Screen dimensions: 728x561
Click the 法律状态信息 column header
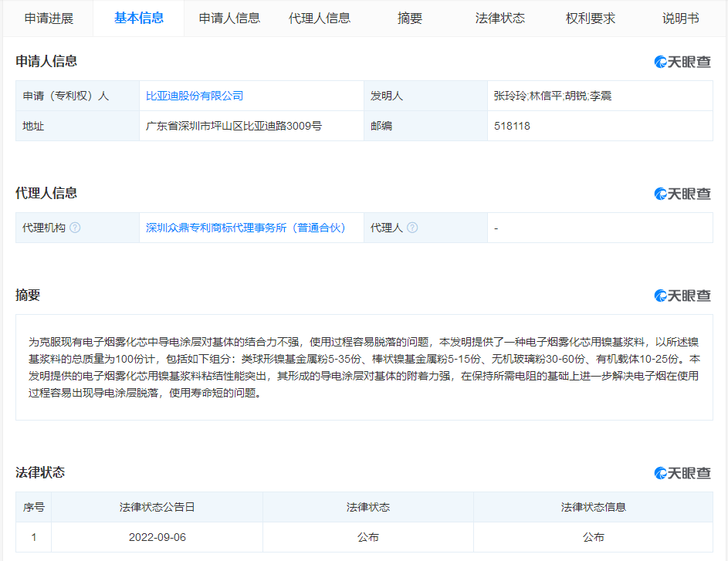tap(594, 507)
